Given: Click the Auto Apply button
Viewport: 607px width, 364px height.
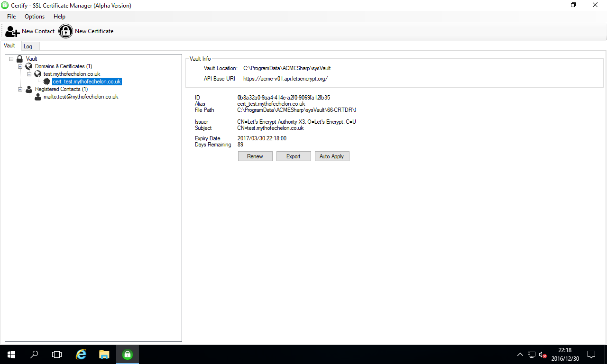Looking at the screenshot, I should pos(332,156).
